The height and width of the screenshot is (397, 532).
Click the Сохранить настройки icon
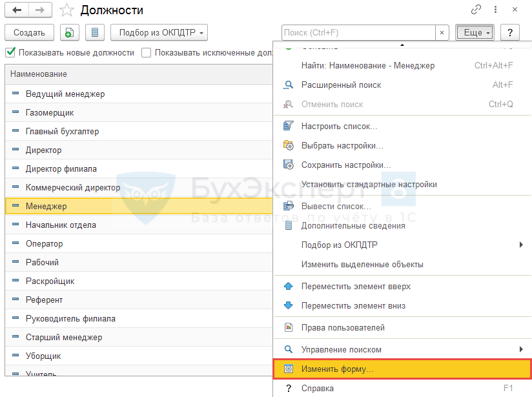[x=288, y=165]
